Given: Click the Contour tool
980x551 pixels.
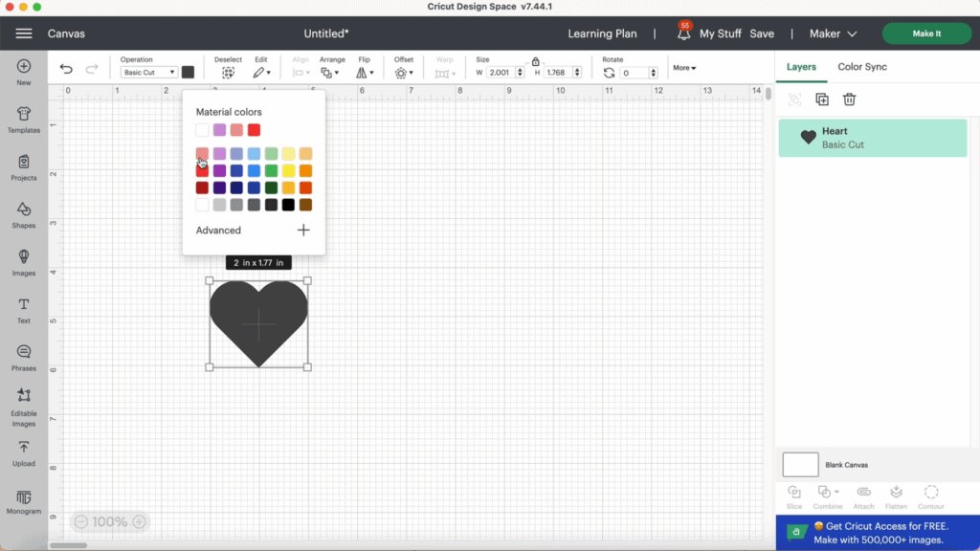Looking at the screenshot, I should point(931,497).
